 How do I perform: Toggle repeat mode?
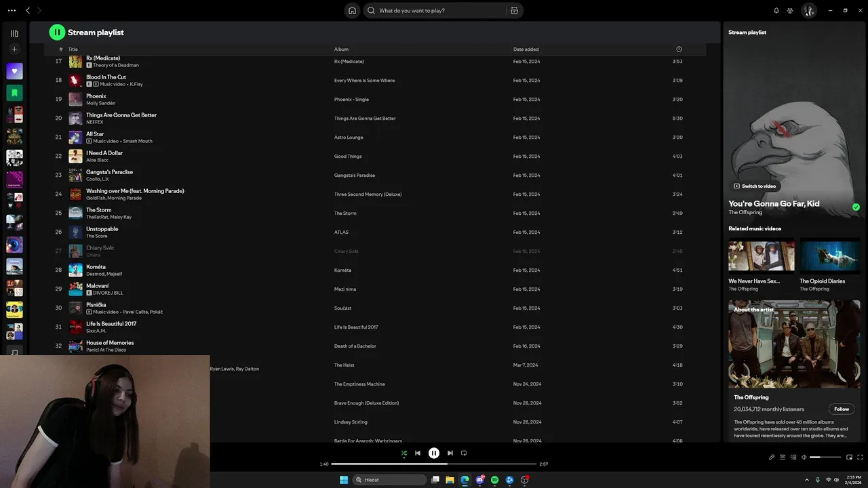click(464, 453)
